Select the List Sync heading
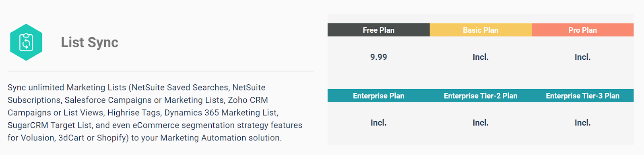The width and height of the screenshot is (644, 155). click(89, 42)
